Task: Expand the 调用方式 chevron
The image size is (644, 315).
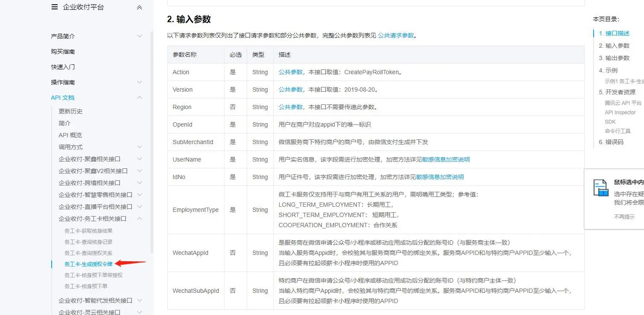Action: tap(140, 147)
